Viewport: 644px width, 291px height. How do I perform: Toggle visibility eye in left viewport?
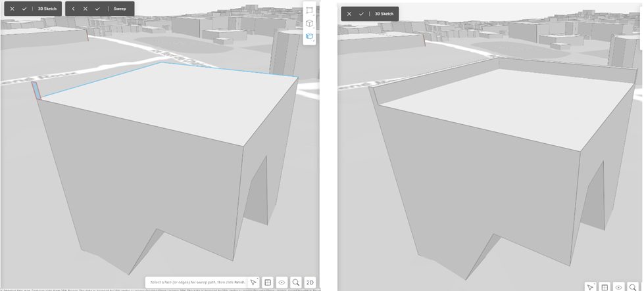[x=282, y=282]
